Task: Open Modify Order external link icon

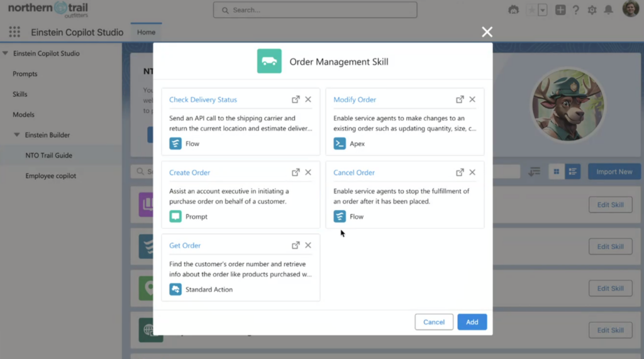Action: [460, 99]
